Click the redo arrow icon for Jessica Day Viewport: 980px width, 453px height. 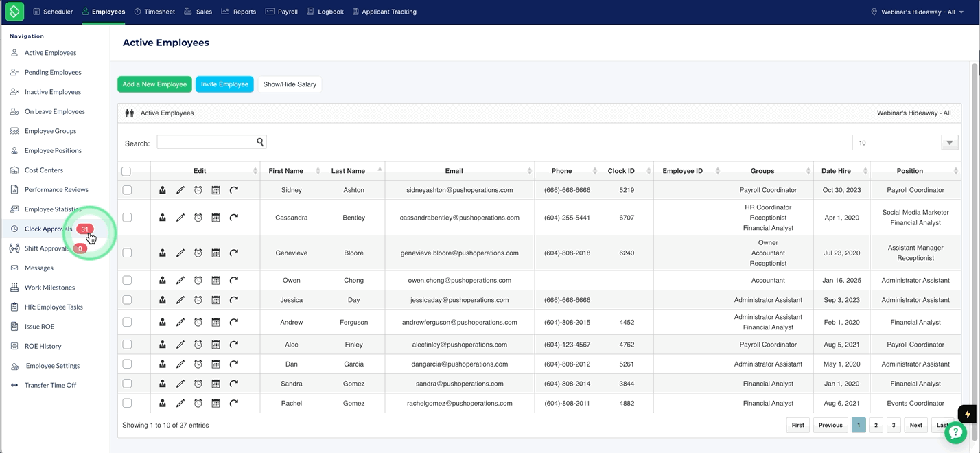(234, 300)
